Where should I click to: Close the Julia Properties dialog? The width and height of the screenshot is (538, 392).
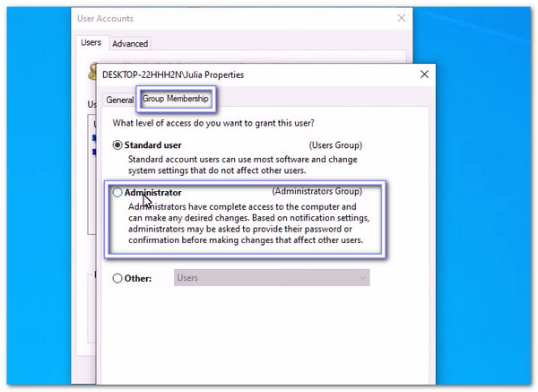click(x=423, y=74)
